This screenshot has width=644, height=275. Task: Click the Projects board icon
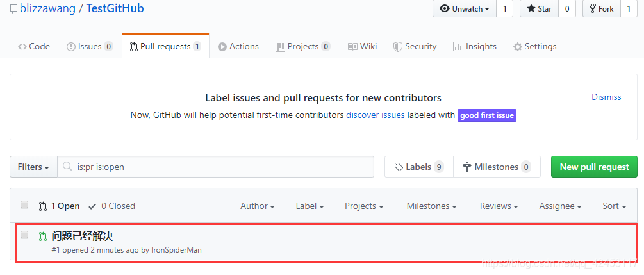click(280, 47)
